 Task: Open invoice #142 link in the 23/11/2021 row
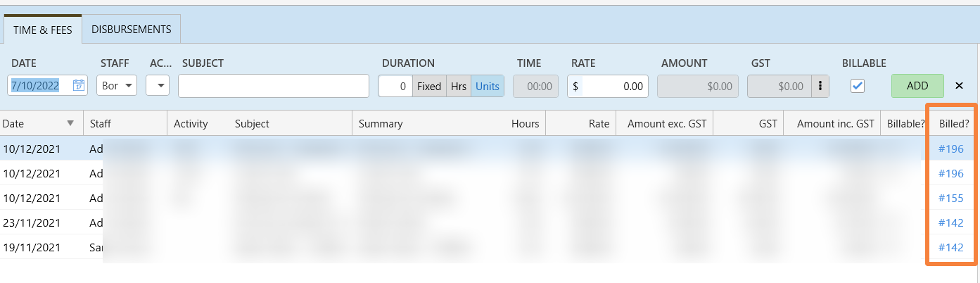click(x=950, y=222)
